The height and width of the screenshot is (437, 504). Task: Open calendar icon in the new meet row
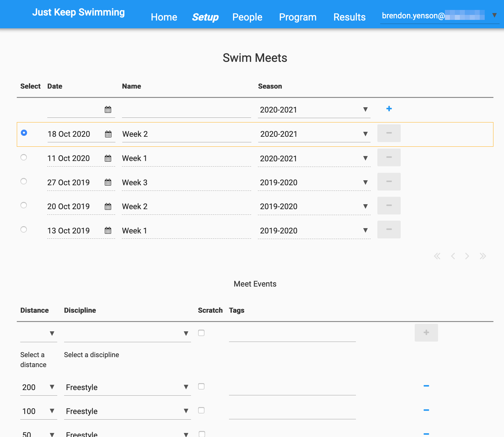[108, 109]
